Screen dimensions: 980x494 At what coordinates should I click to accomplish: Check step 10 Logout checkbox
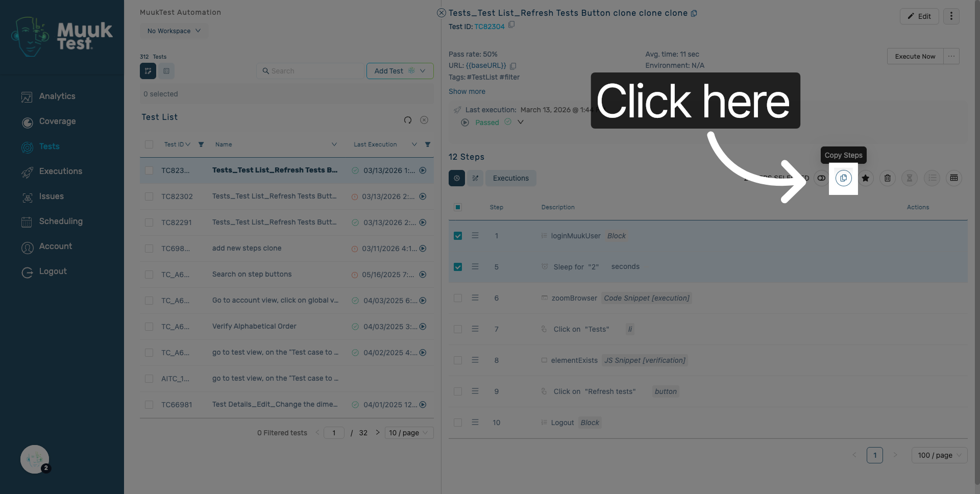click(458, 423)
